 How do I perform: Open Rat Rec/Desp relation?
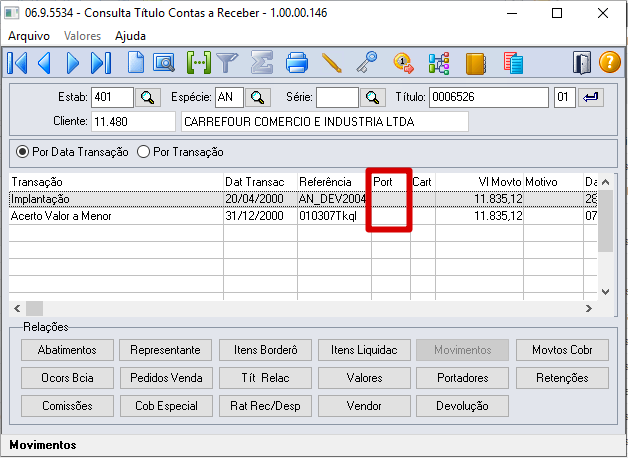point(265,406)
